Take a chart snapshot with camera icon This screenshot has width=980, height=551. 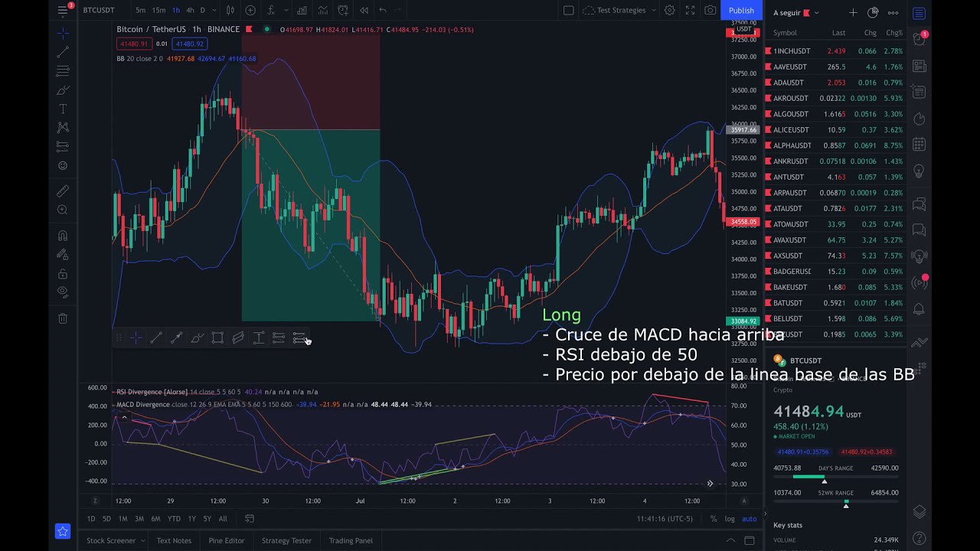tap(710, 10)
